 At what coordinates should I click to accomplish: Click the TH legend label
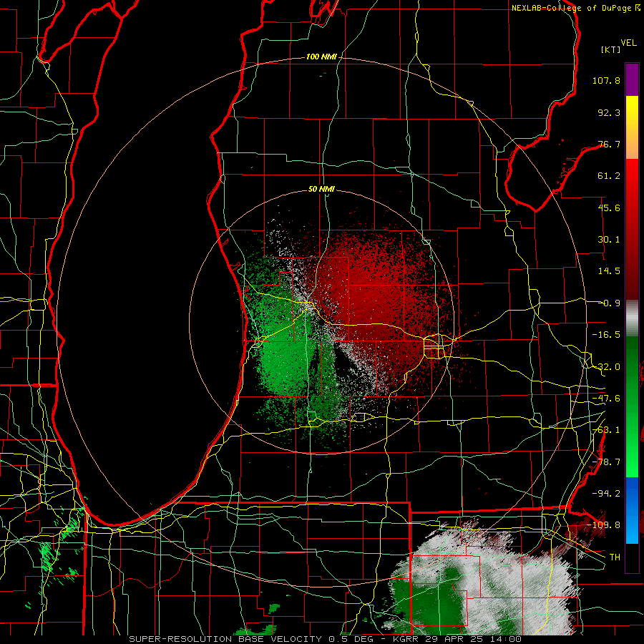(x=615, y=557)
